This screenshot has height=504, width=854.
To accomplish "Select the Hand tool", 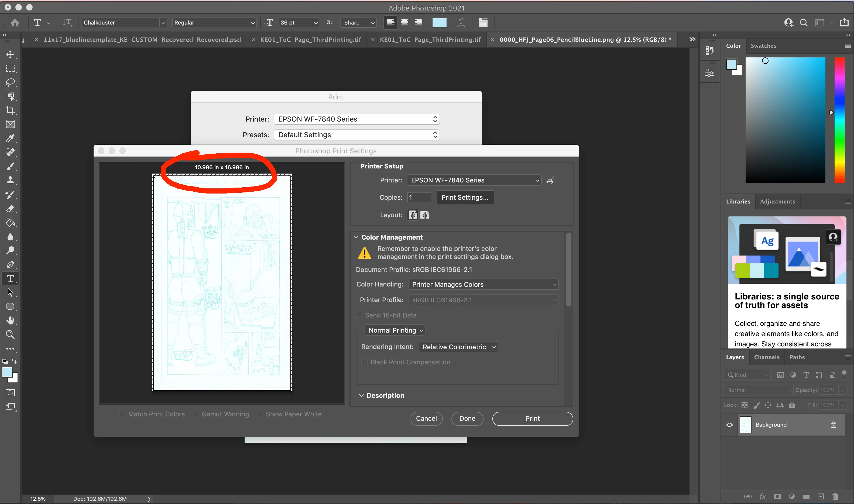I will [10, 320].
